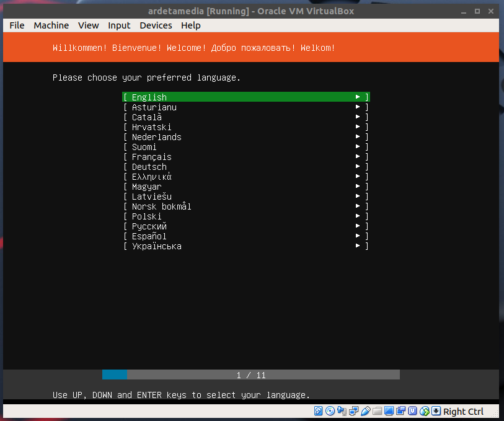Expand the arrow beside Español
Screen dimensions: 504x421
358,236
